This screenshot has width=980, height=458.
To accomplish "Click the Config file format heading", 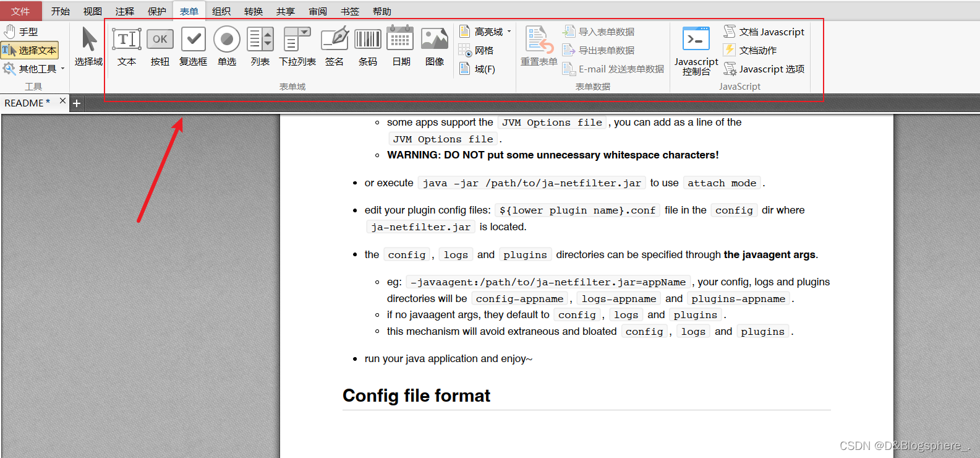I will (x=416, y=395).
